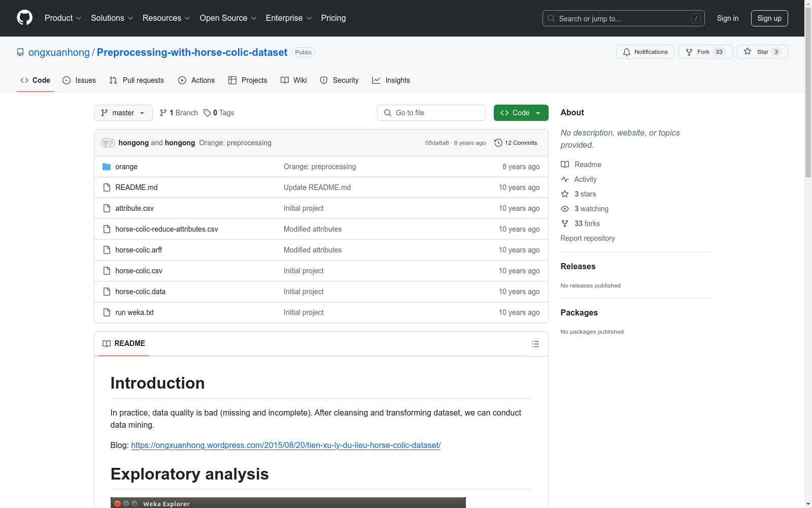Image resolution: width=812 pixels, height=508 pixels.
Task: Click the Sign in link
Action: [x=728, y=18]
